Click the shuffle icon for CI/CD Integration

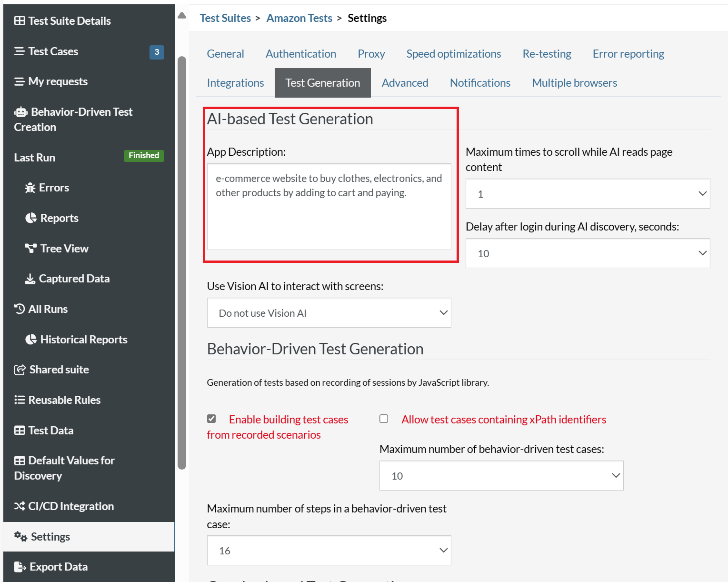[x=20, y=506]
